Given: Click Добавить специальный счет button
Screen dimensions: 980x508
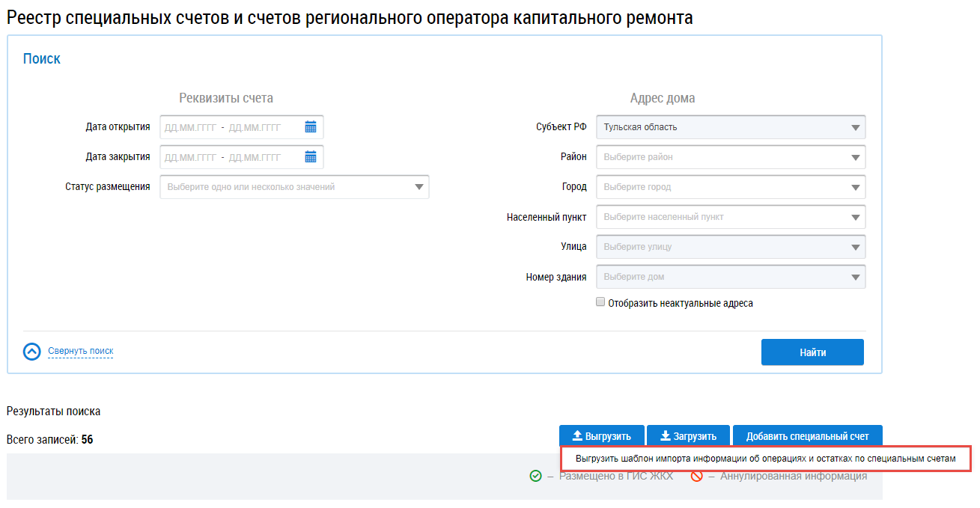Looking at the screenshot, I should pyautogui.click(x=808, y=436).
